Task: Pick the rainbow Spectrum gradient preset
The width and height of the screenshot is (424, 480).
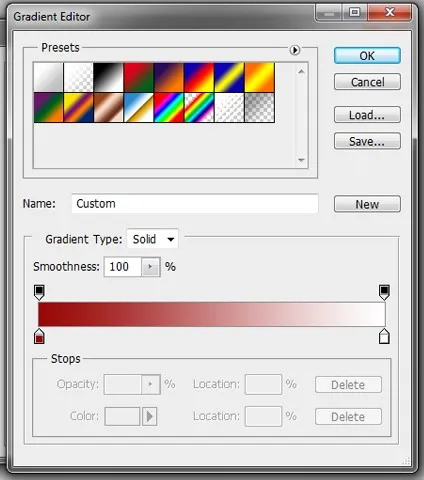Action: click(169, 108)
